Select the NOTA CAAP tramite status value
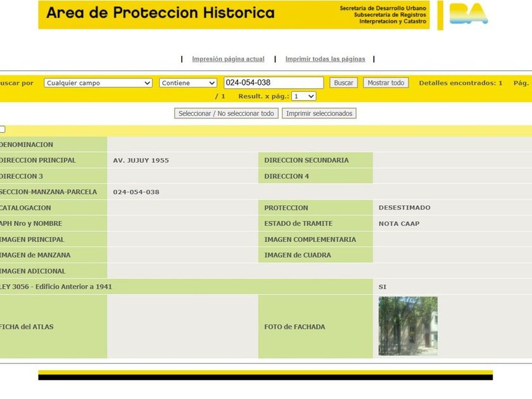The width and height of the screenshot is (532, 399). [399, 224]
